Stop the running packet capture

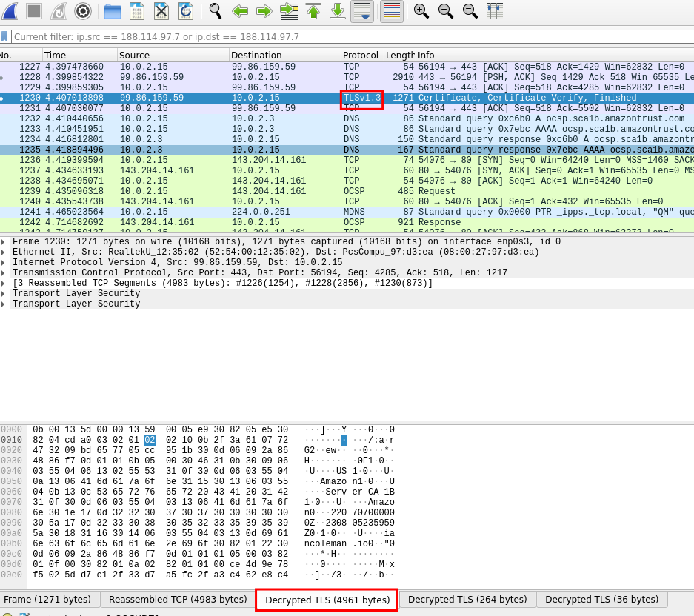click(x=34, y=10)
